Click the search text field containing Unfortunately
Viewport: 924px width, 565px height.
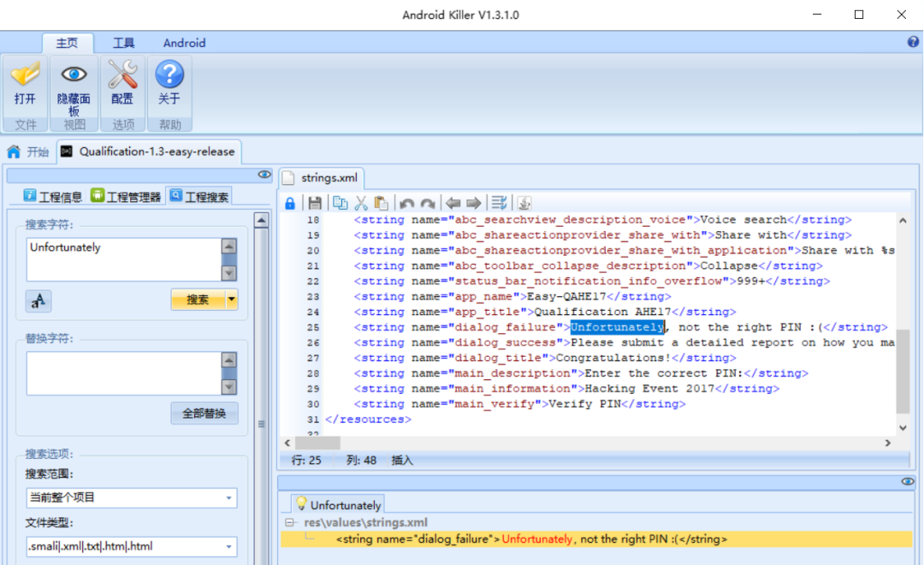(x=124, y=259)
